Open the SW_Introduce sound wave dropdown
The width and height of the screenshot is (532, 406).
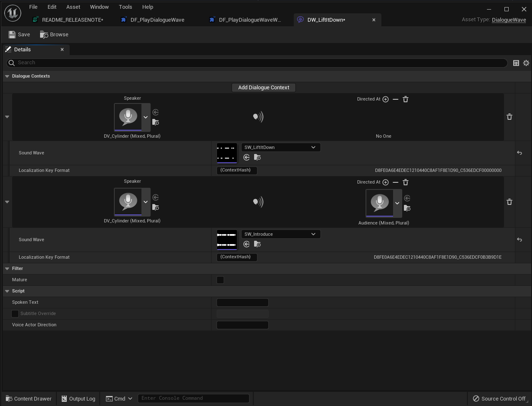[280, 234]
